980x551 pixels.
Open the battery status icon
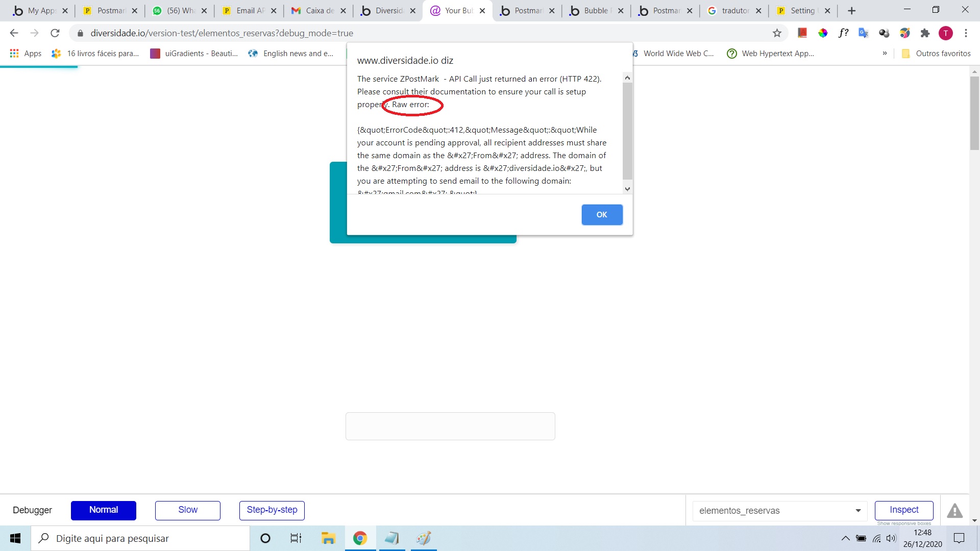coord(861,538)
